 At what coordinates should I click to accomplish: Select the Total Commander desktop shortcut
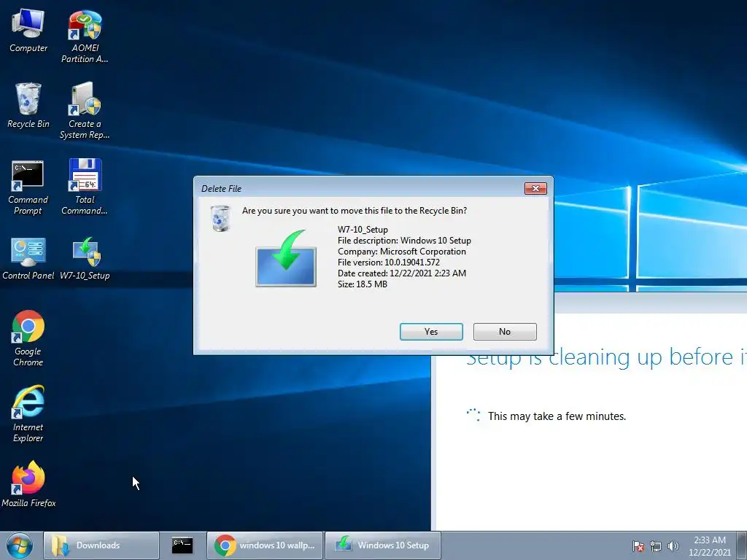pos(85,187)
